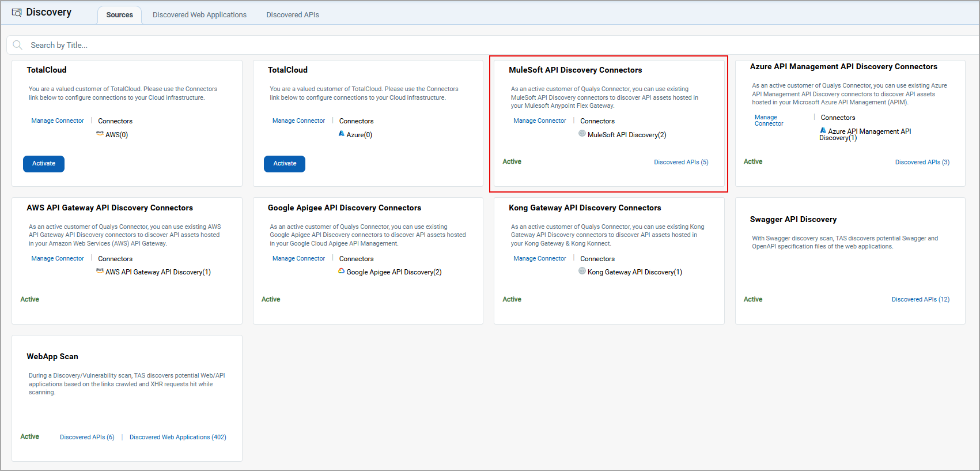
Task: Click Azure(0) connector text
Action: click(360, 135)
